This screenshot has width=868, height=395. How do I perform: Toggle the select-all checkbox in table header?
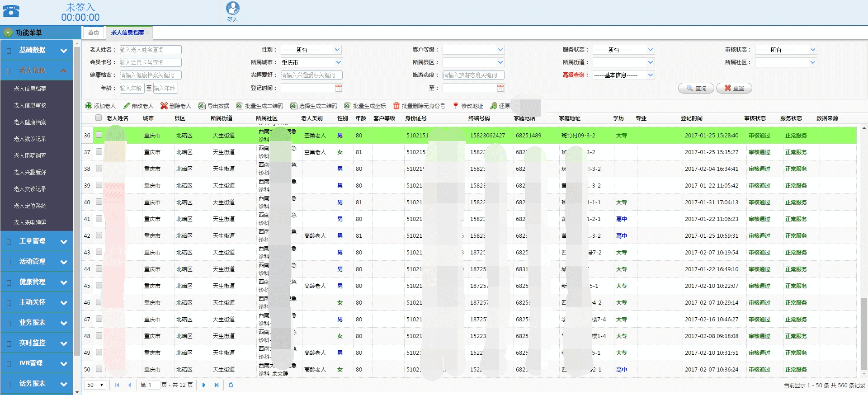click(x=99, y=118)
